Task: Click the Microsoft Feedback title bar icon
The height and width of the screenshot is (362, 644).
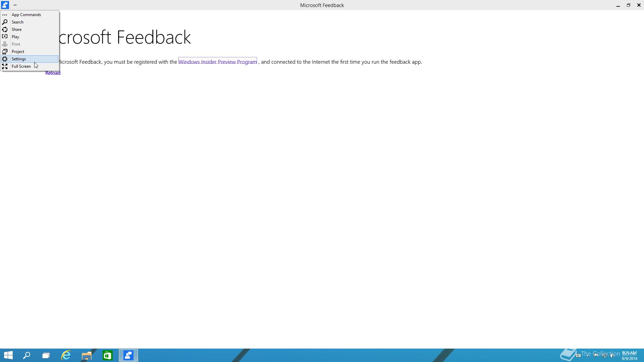Action: click(x=5, y=5)
